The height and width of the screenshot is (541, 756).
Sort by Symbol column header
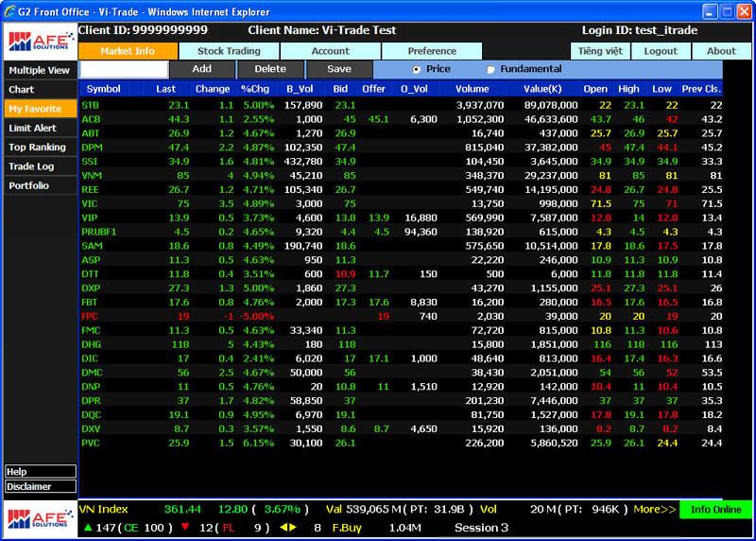[x=104, y=89]
